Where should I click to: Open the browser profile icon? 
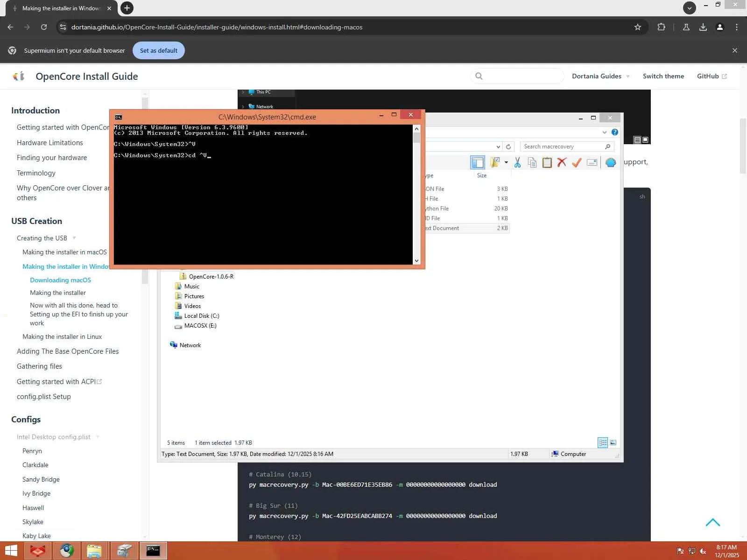tap(720, 27)
